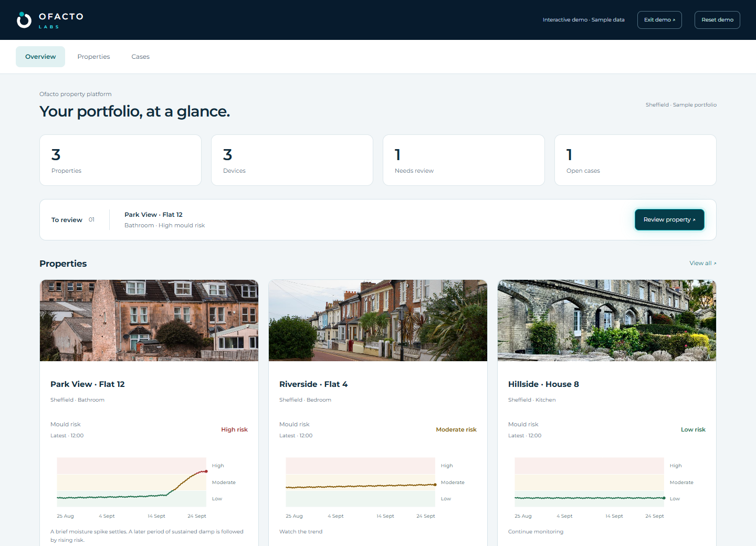The width and height of the screenshot is (756, 546).
Task: Switch to the Properties tab
Action: [x=93, y=57]
